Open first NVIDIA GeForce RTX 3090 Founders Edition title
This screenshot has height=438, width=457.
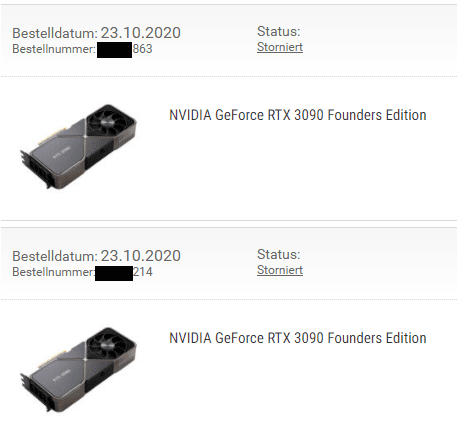pos(298,115)
